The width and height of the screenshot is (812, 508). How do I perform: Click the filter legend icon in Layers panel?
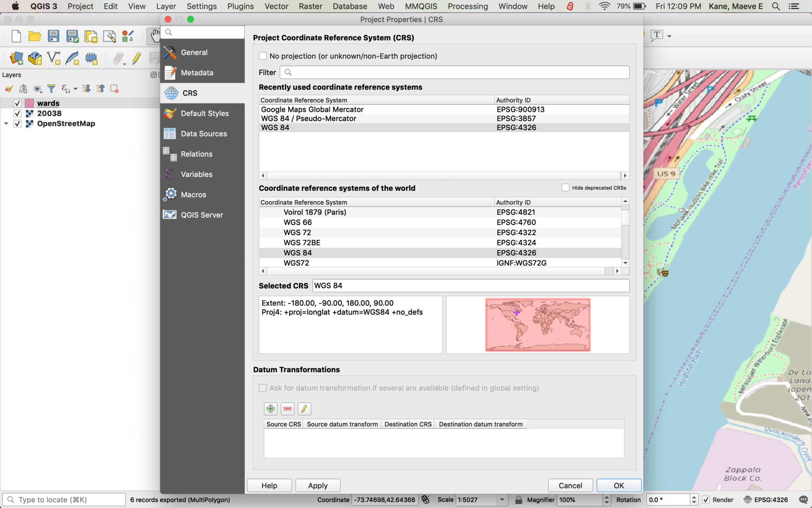point(52,89)
